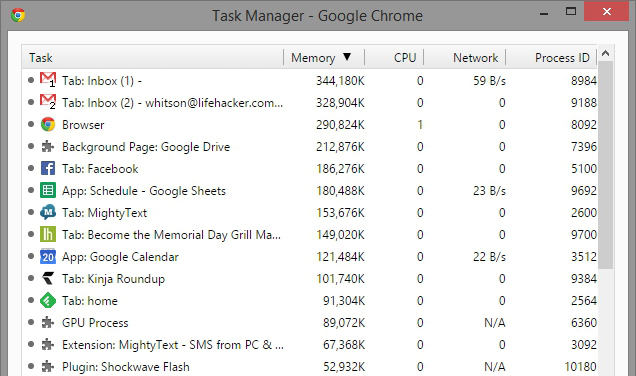636x376 pixels.
Task: Click the puzzle icon for GPU Process
Action: [48, 322]
